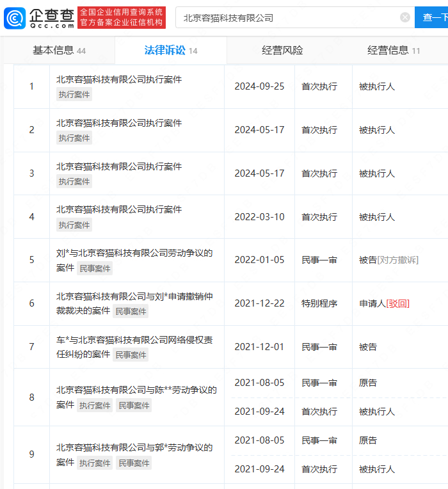Switch to the 经营风险 tab
This screenshot has width=448, height=489.
282,50
